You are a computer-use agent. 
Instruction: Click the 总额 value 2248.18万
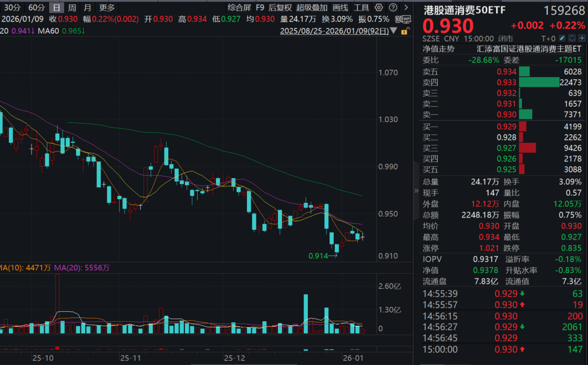[x=480, y=215]
